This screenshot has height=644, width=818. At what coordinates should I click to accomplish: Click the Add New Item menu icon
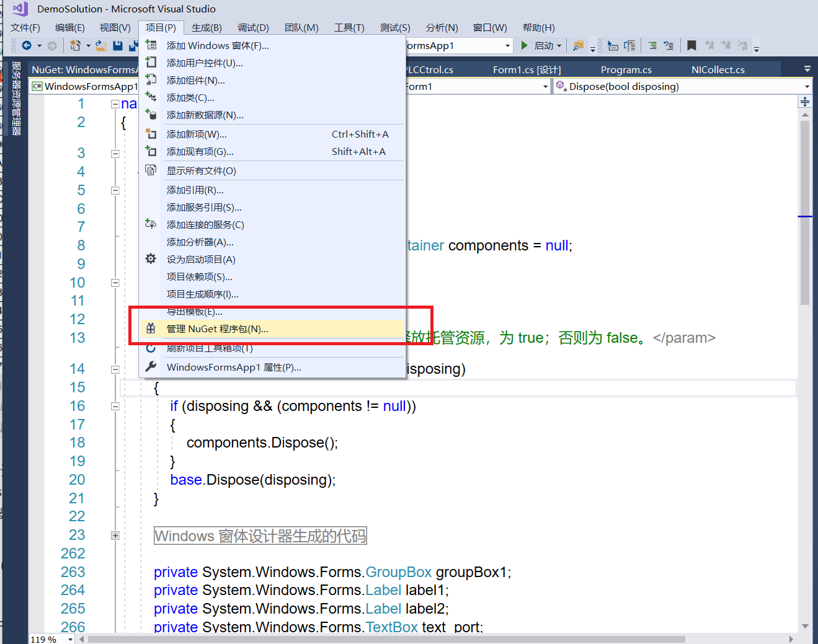pyautogui.click(x=151, y=133)
